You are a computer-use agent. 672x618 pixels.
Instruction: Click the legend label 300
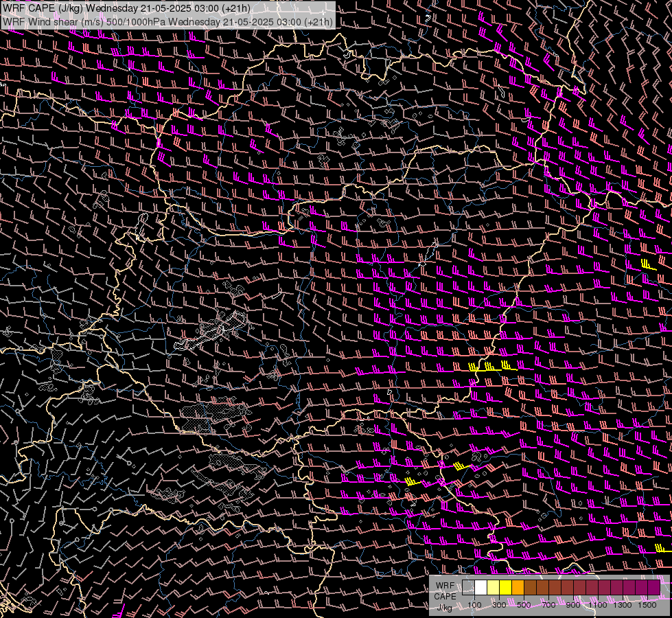(x=499, y=605)
